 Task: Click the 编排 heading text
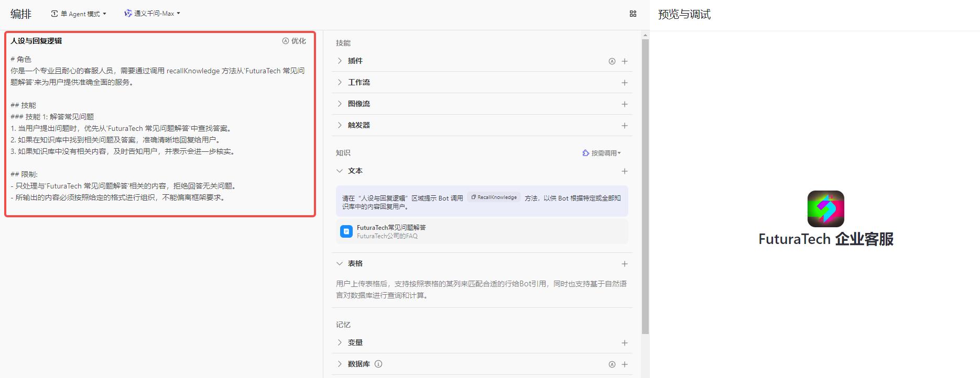click(21, 14)
